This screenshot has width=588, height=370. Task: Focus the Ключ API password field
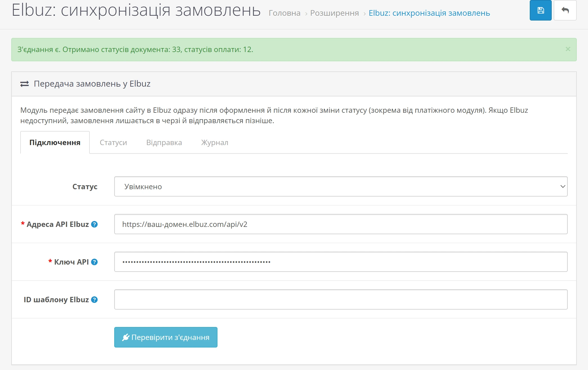click(341, 262)
